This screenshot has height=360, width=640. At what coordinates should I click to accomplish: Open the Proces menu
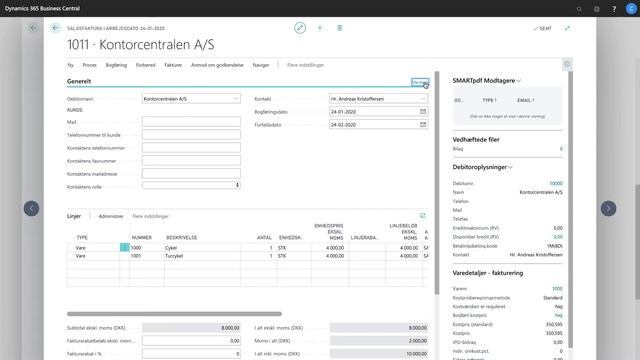coord(89,65)
